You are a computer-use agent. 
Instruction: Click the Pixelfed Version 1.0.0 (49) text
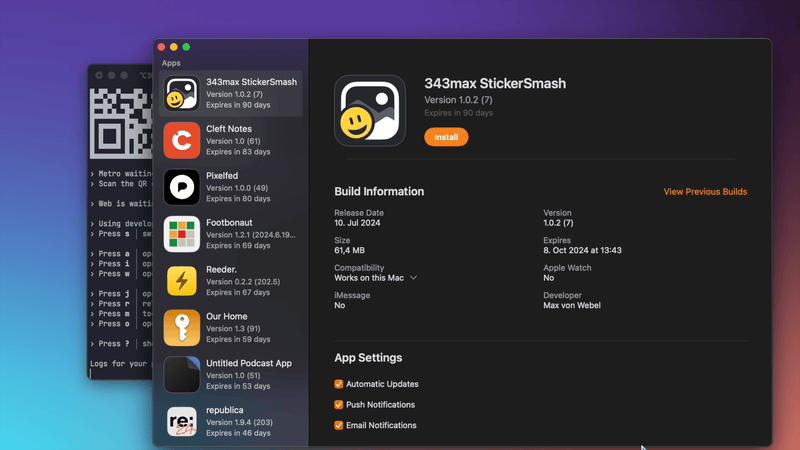237,188
